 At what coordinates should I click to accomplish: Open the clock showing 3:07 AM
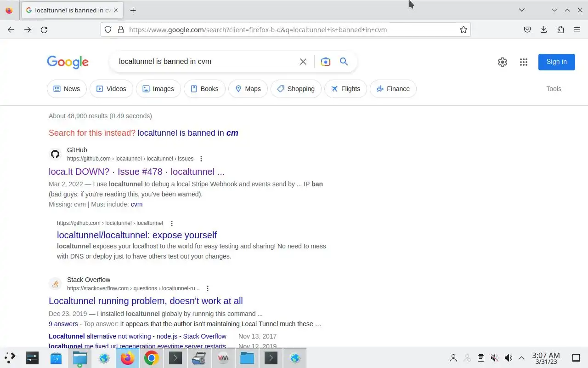click(546, 358)
